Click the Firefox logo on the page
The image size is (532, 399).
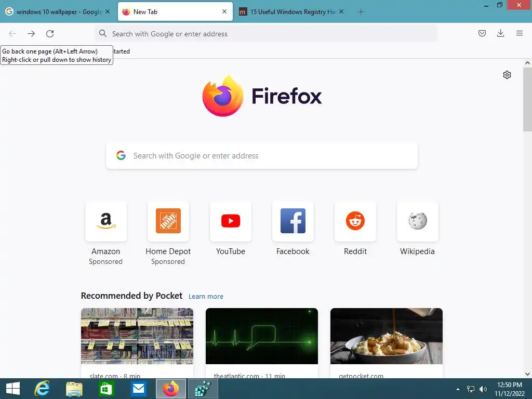pyautogui.click(x=223, y=96)
